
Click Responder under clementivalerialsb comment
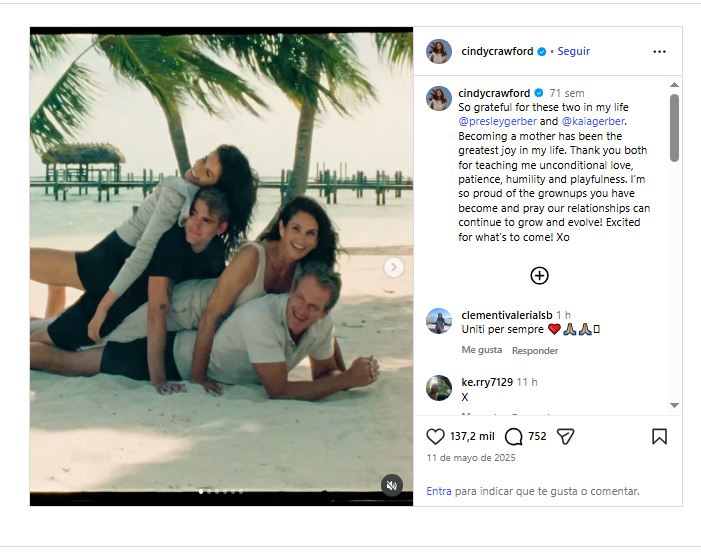coord(535,350)
